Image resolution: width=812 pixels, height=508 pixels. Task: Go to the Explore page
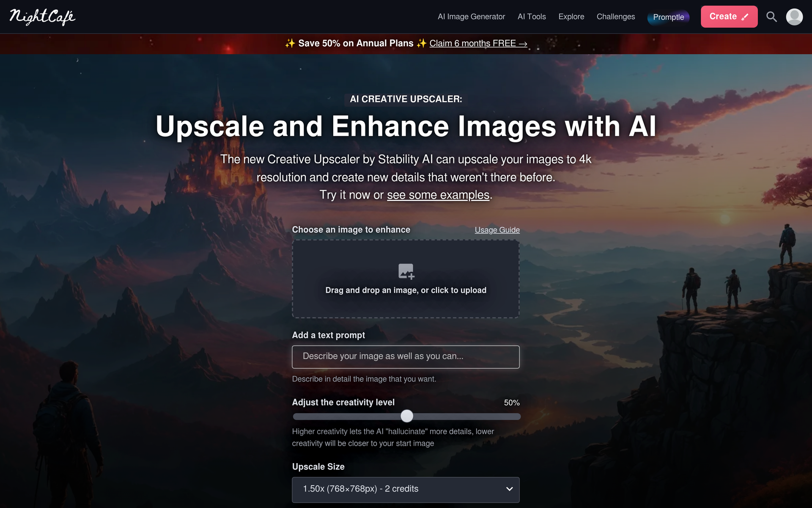571,17
